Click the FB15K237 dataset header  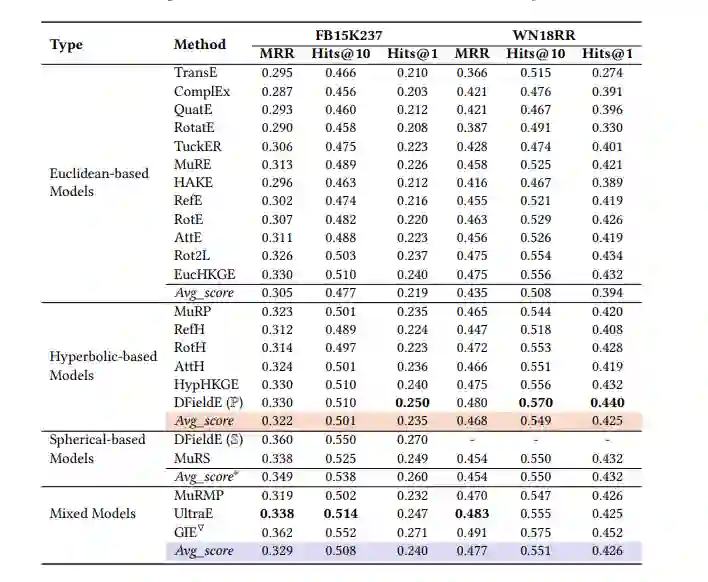[x=348, y=34]
